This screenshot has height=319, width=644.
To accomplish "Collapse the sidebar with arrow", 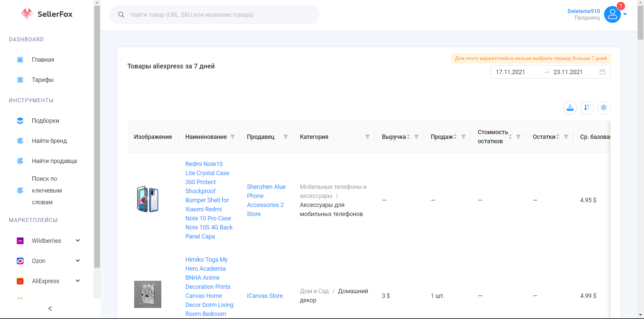I will tap(50, 308).
